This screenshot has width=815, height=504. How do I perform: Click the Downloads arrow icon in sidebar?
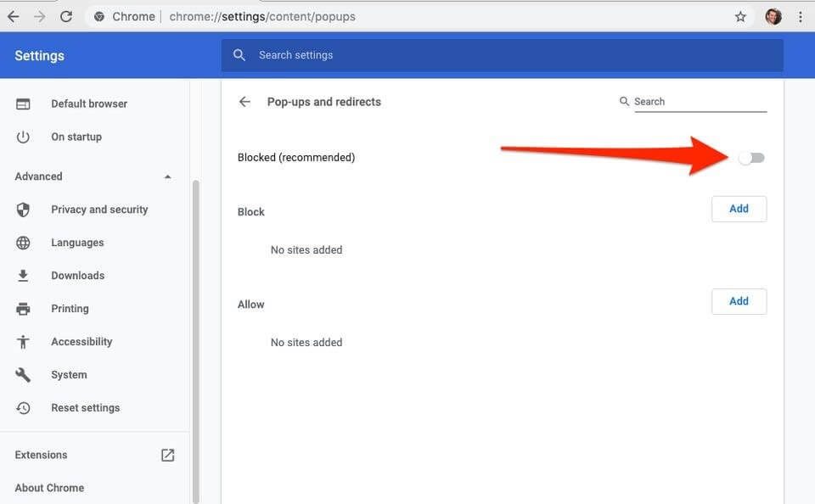tap(23, 276)
